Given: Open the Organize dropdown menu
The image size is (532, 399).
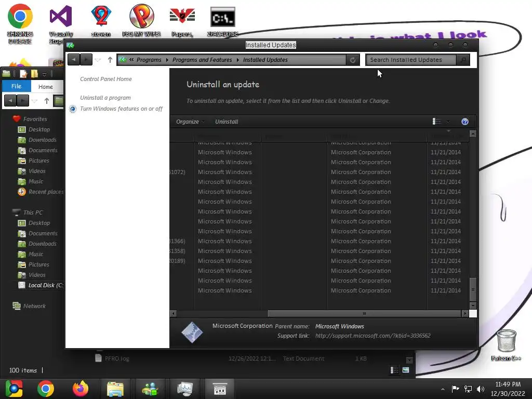Looking at the screenshot, I should (x=190, y=122).
